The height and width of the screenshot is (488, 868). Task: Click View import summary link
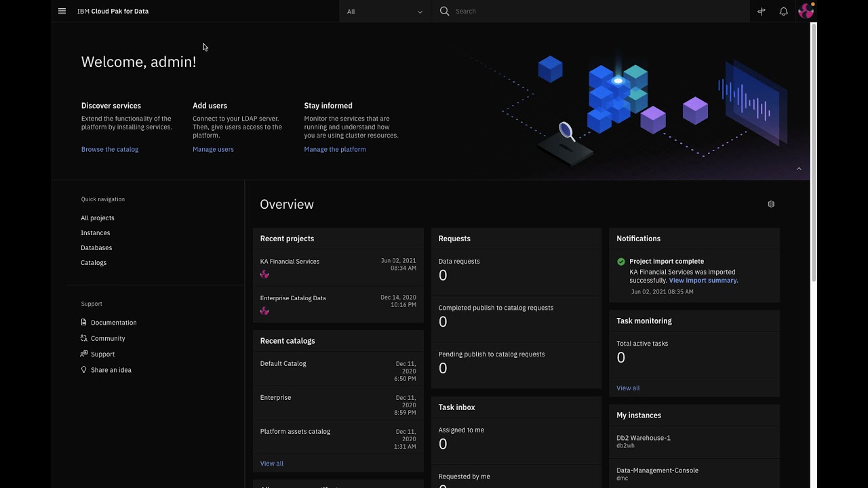point(704,281)
